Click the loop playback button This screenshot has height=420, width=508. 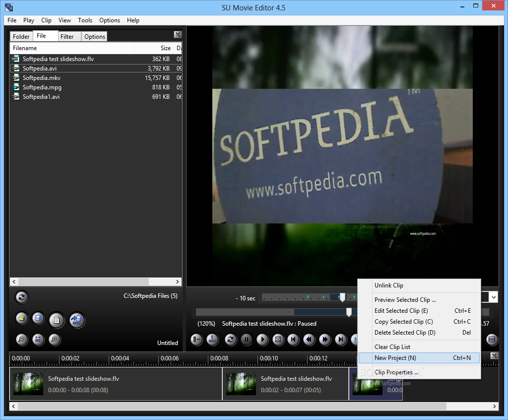pyautogui.click(x=230, y=340)
